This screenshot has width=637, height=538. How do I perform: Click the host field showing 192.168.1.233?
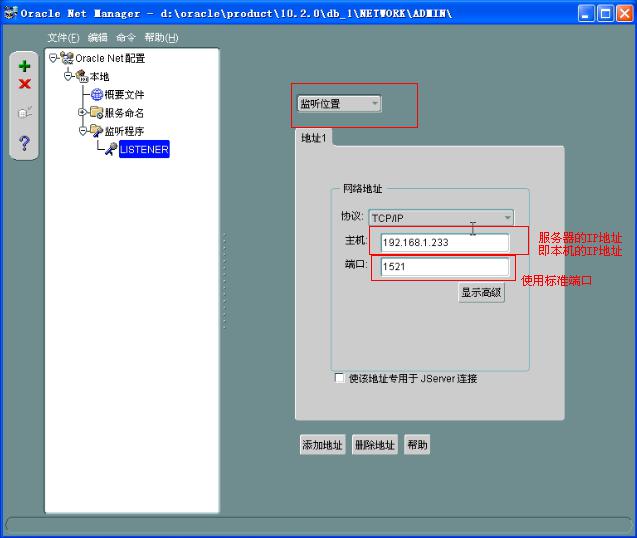(x=444, y=243)
